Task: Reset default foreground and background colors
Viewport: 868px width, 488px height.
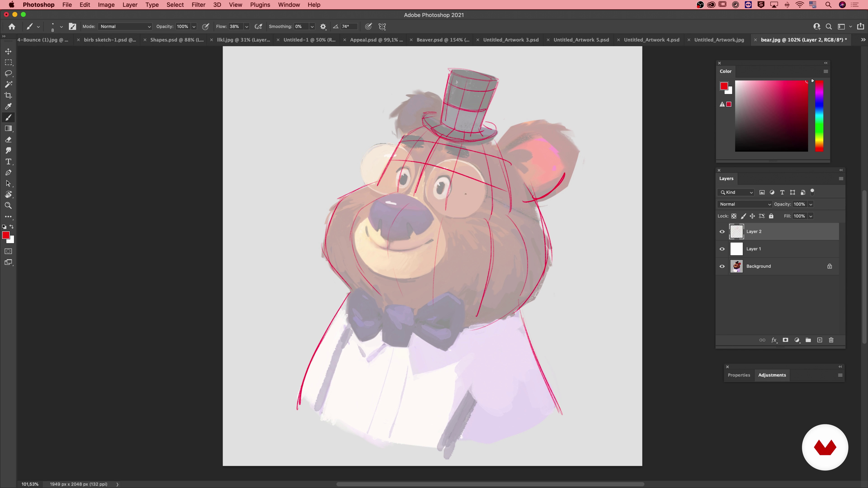Action: point(4,227)
